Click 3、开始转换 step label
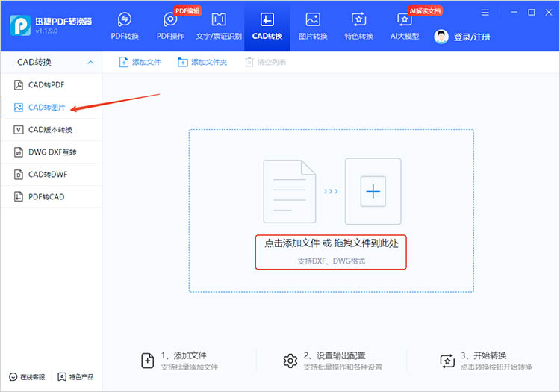This screenshot has width=560, height=392. tap(484, 355)
